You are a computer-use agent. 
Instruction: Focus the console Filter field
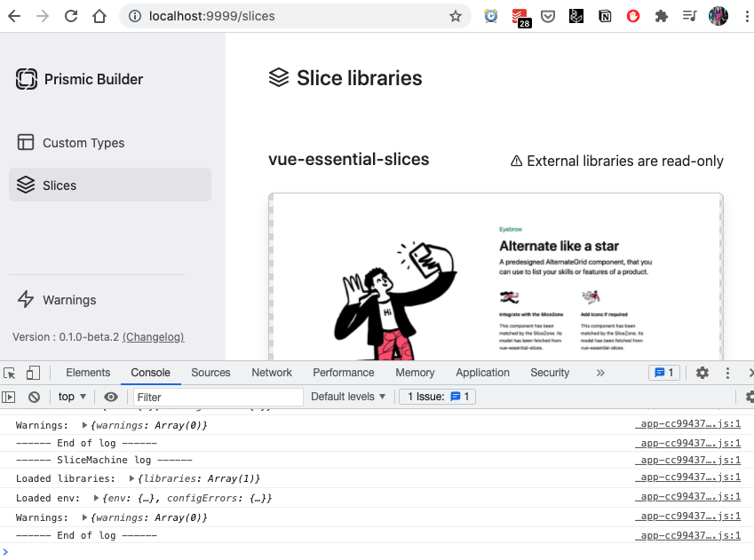coord(218,397)
